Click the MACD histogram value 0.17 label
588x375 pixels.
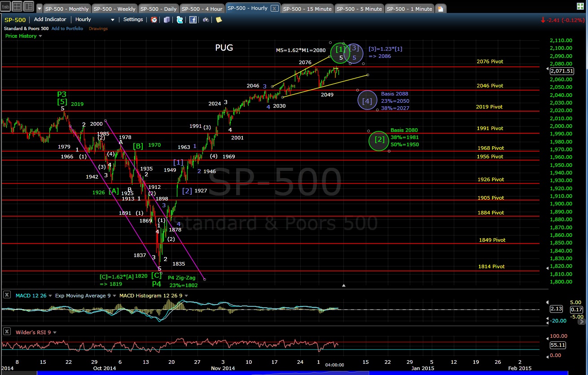576,309
